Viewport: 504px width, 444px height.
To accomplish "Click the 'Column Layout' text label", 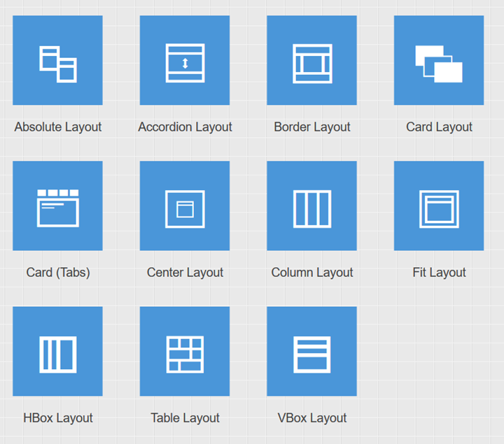I will tap(311, 273).
